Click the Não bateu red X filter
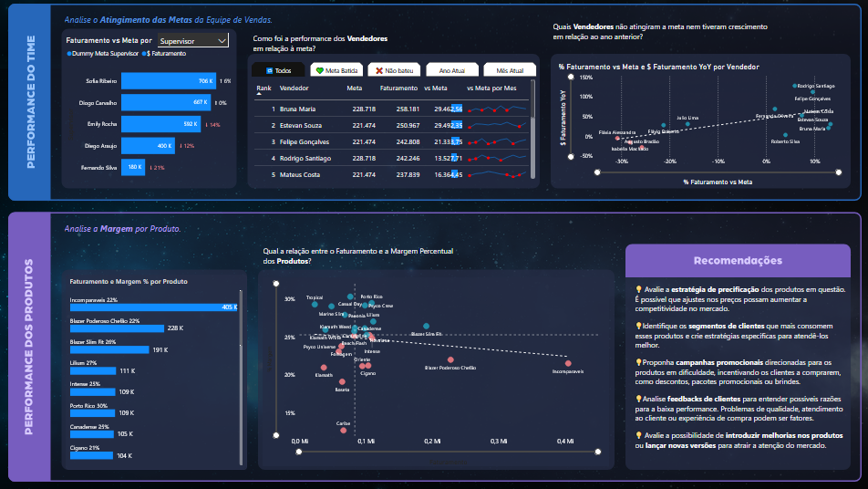This screenshot has height=489, width=868. [392, 70]
